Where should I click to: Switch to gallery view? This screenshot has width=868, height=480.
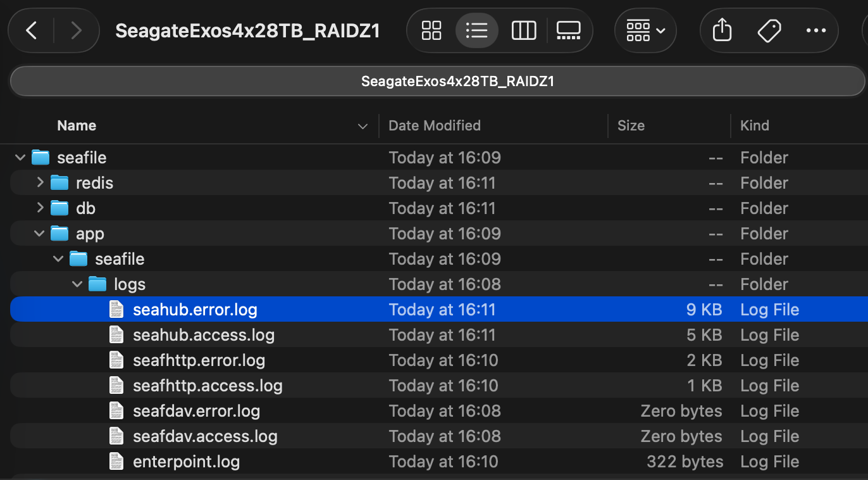point(568,30)
